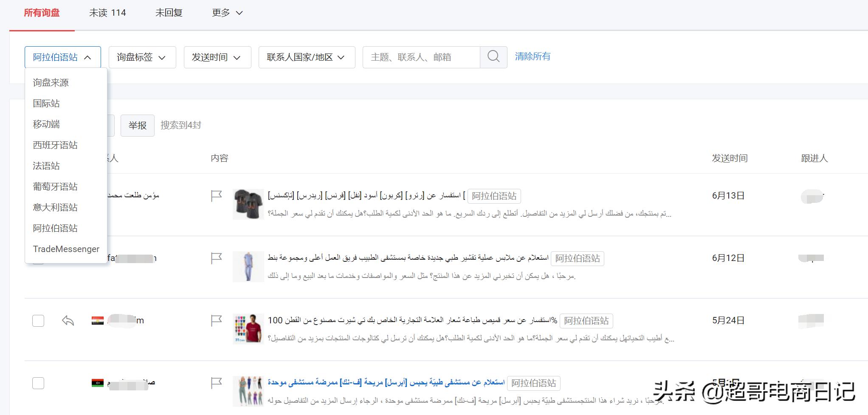Image resolution: width=868 pixels, height=415 pixels.
Task: Select the checkbox for the May 24 inquiry
Action: (38, 320)
